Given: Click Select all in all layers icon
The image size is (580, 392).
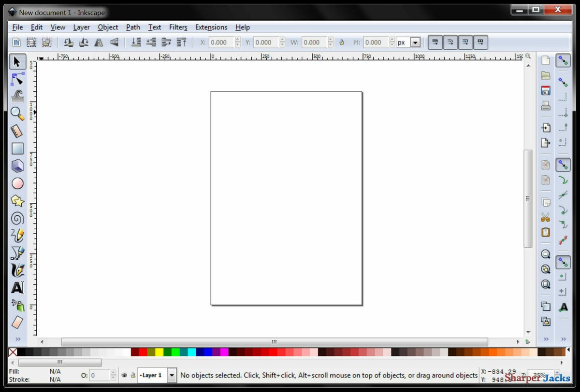Looking at the screenshot, I should pyautogui.click(x=31, y=42).
